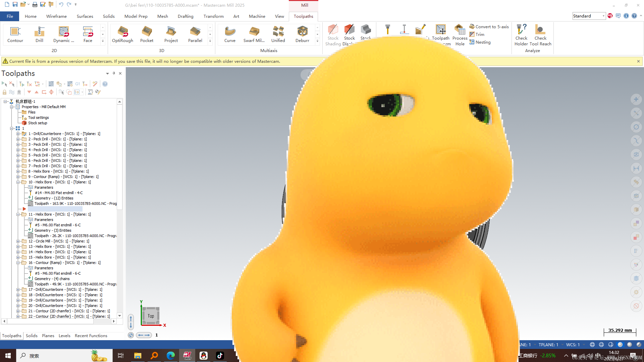
Task: Expand the 3D toolpath gallery
Action: [x=210, y=41]
